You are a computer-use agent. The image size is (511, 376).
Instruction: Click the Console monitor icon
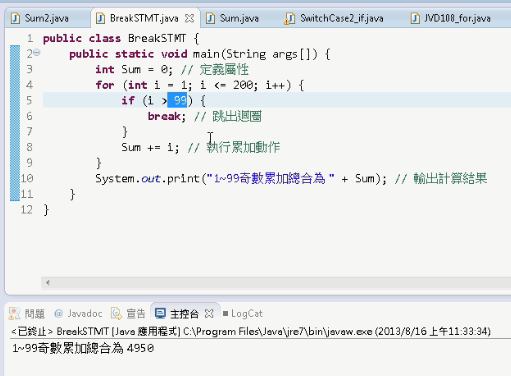pyautogui.click(x=160, y=314)
